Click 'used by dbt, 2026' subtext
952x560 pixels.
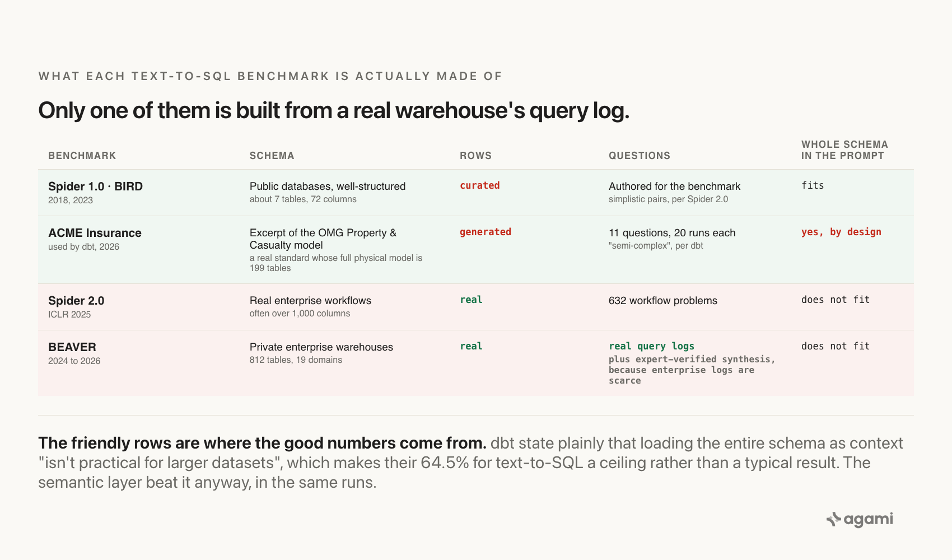click(83, 247)
